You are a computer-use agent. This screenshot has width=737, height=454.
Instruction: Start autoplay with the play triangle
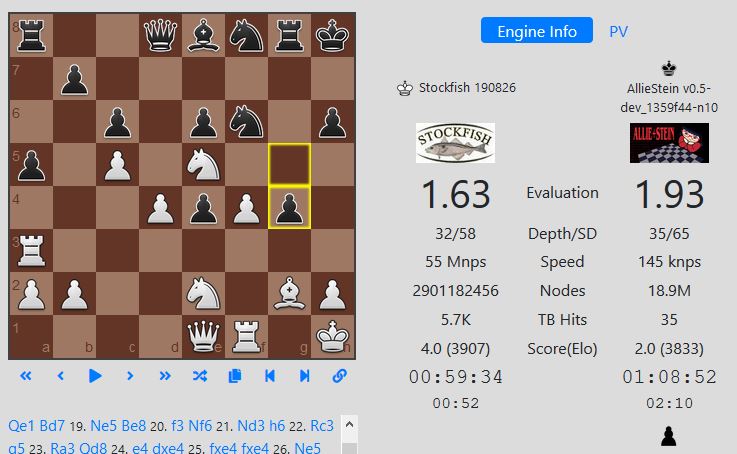pyautogui.click(x=95, y=376)
